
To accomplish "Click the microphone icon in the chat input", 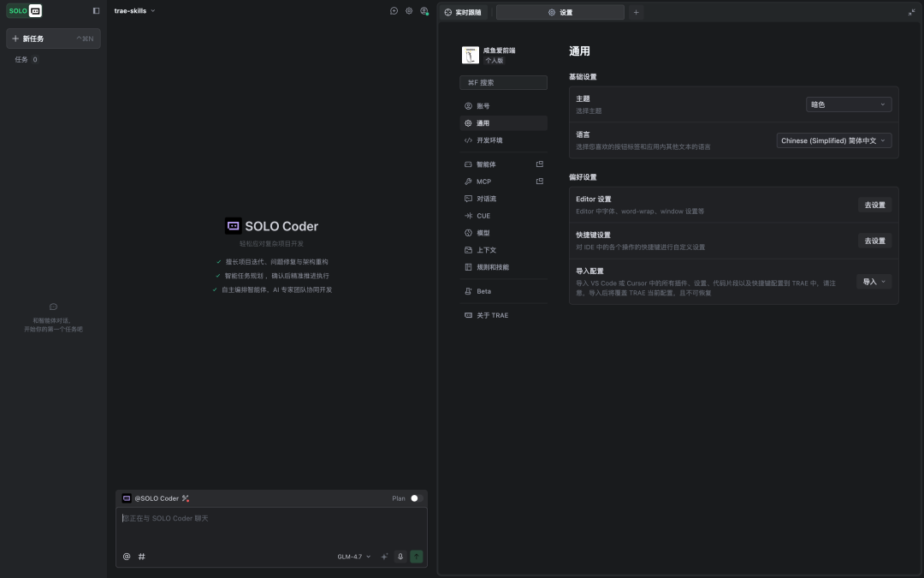I will pyautogui.click(x=400, y=557).
